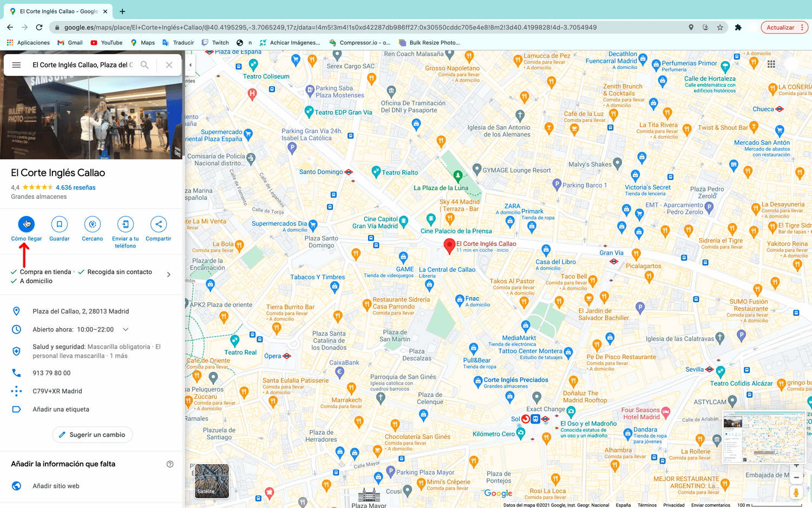The image size is (812, 508).
Task: Click the Sugerir un cambio button
Action: [92, 435]
